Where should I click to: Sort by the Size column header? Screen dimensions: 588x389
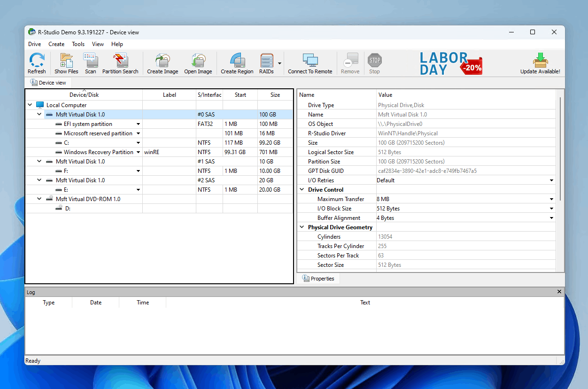tap(275, 95)
